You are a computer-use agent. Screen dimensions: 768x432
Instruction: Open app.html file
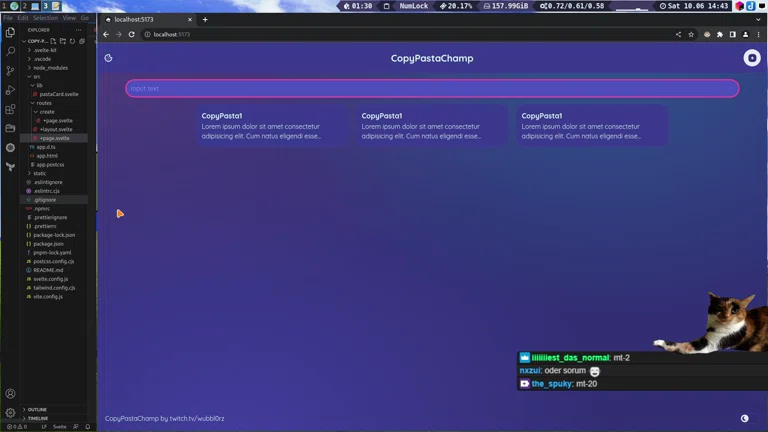[47, 156]
